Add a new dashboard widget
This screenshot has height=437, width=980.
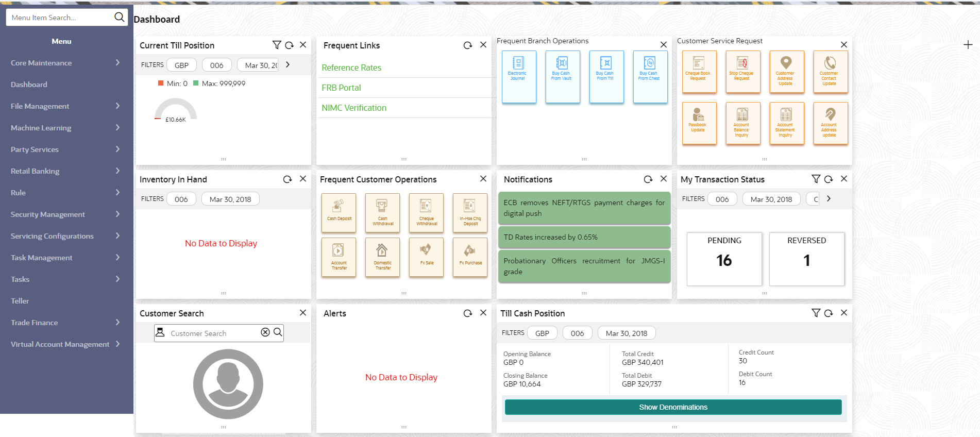pos(968,45)
